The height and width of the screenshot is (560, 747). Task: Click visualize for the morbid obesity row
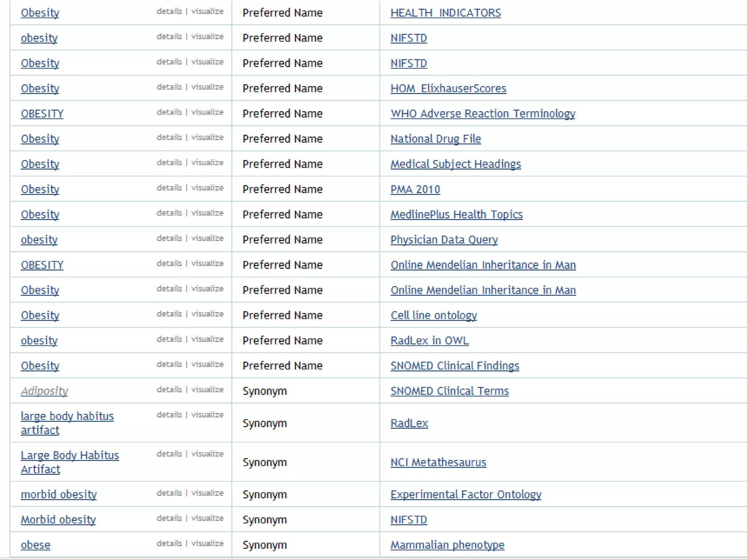coord(207,493)
